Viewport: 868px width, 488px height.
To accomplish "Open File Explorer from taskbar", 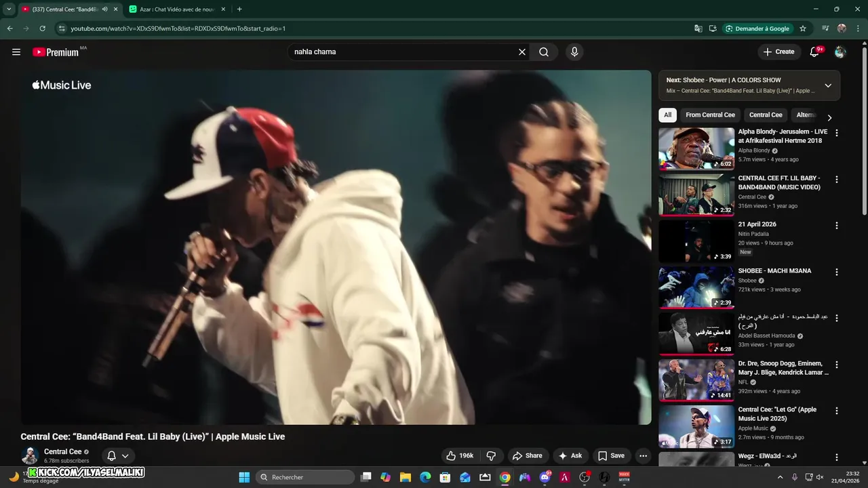I will [406, 477].
